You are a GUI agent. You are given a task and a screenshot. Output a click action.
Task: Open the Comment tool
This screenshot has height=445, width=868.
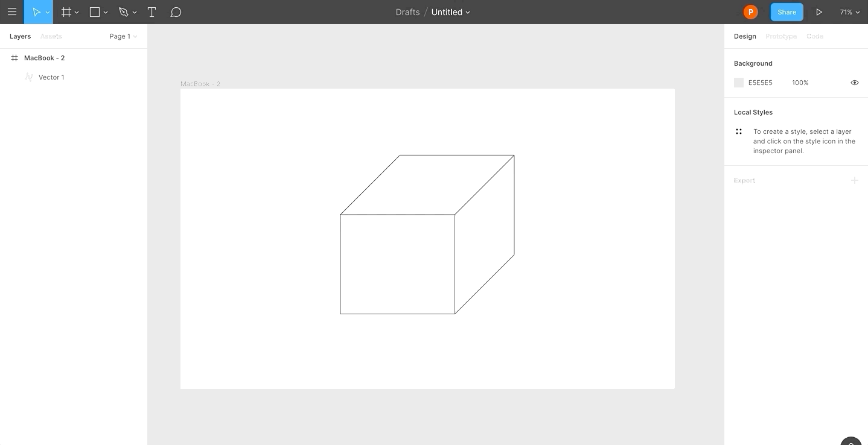(x=176, y=12)
